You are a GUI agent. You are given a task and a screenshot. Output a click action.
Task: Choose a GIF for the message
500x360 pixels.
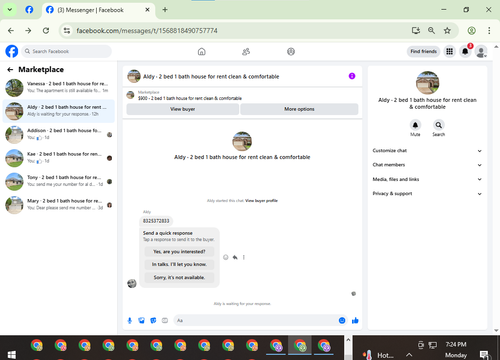click(165, 320)
